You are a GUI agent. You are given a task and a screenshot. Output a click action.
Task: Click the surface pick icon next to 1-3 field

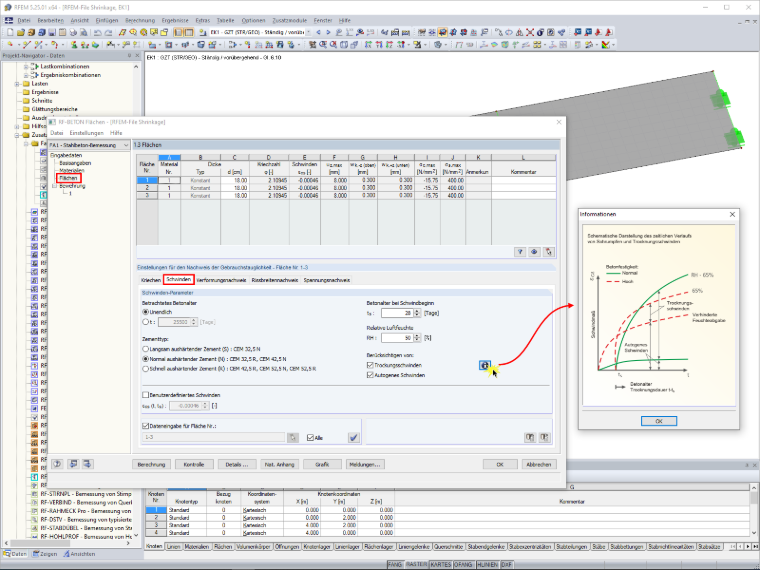coord(293,438)
